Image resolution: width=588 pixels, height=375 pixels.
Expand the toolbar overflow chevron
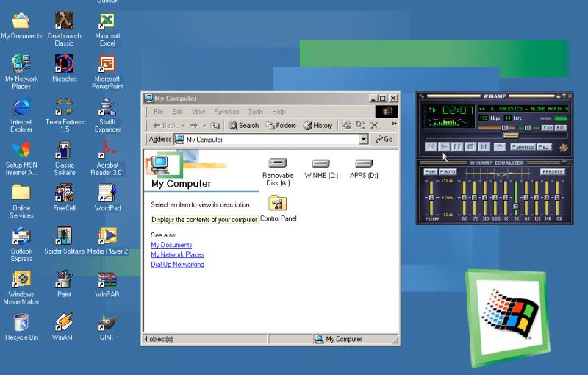394,124
